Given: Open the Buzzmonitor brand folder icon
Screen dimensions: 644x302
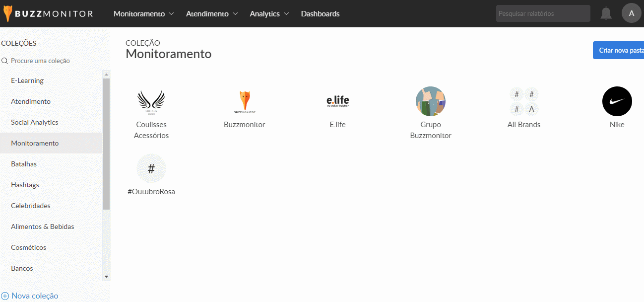Looking at the screenshot, I should pos(245,101).
